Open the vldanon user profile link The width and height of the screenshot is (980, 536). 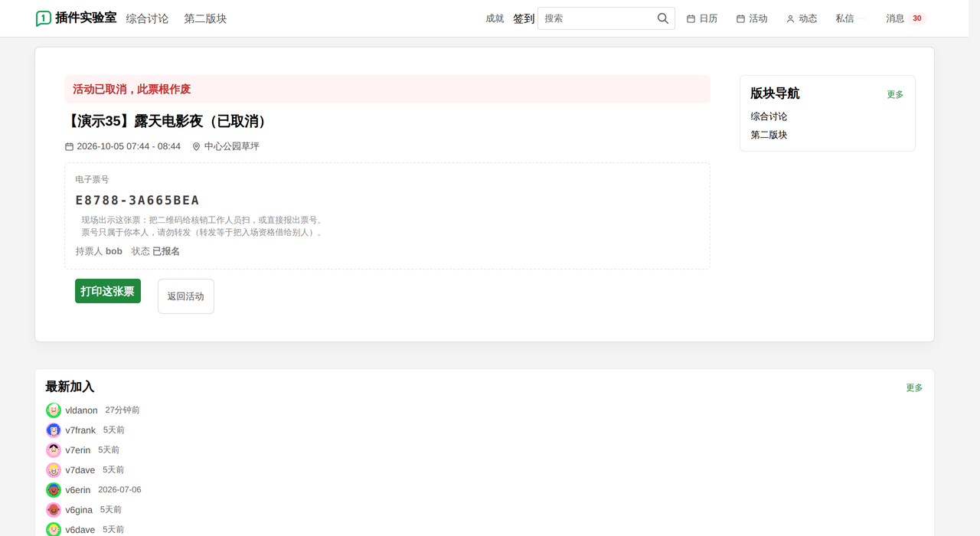81,410
